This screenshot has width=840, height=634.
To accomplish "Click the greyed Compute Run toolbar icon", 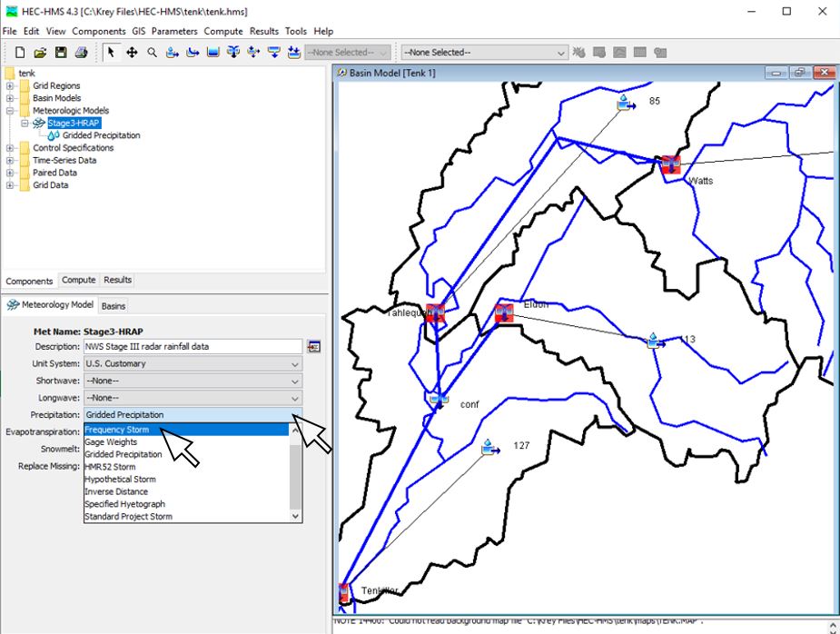I will point(579,53).
